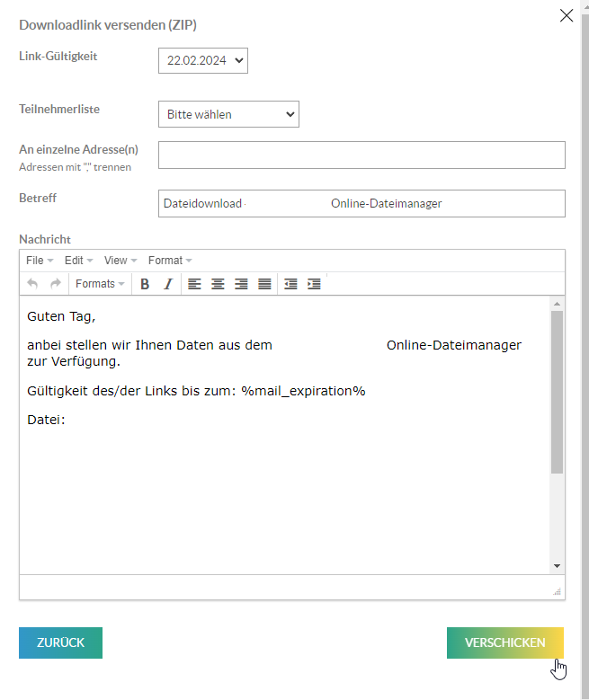Expand the Teilnehmerliste 'Bitte wählen' dropdown
The width and height of the screenshot is (589, 700).
click(228, 114)
